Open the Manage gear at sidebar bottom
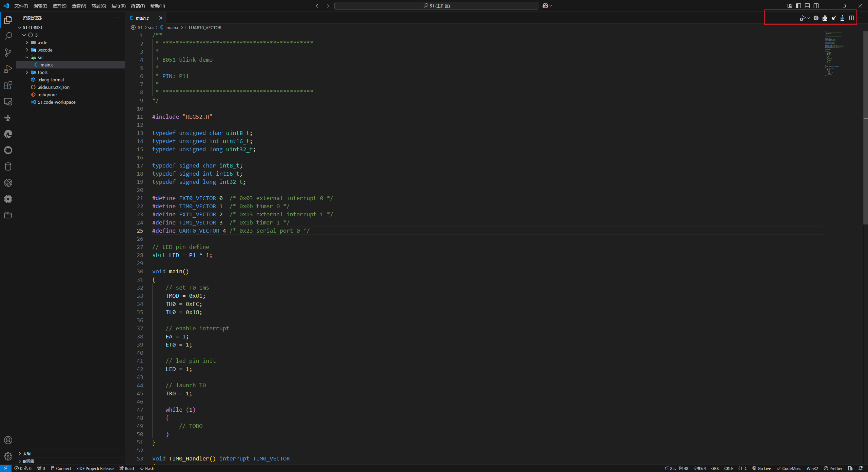Screen dimensions: 868x472 (8, 456)
